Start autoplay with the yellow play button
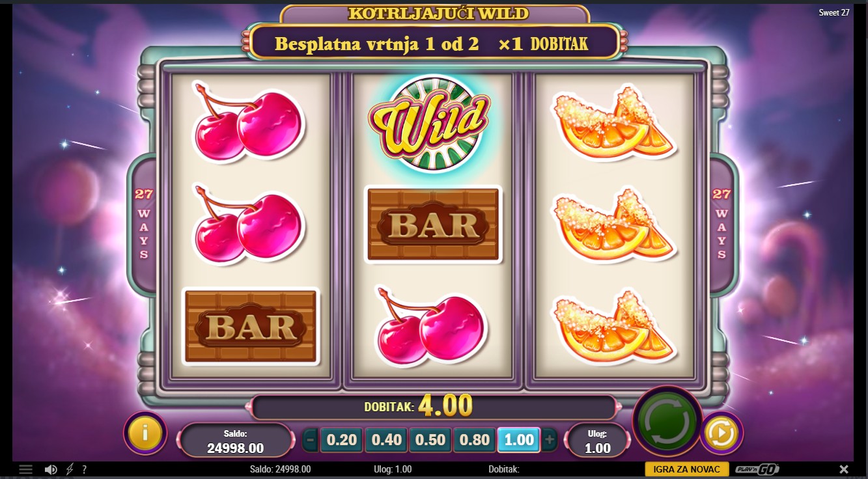The image size is (868, 479). click(721, 433)
